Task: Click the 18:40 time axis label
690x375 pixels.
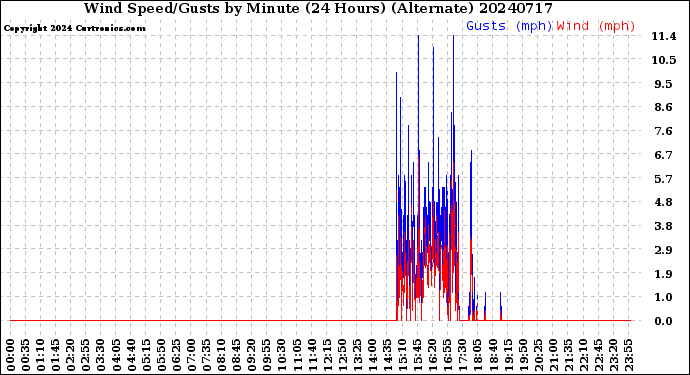Action: 493,355
